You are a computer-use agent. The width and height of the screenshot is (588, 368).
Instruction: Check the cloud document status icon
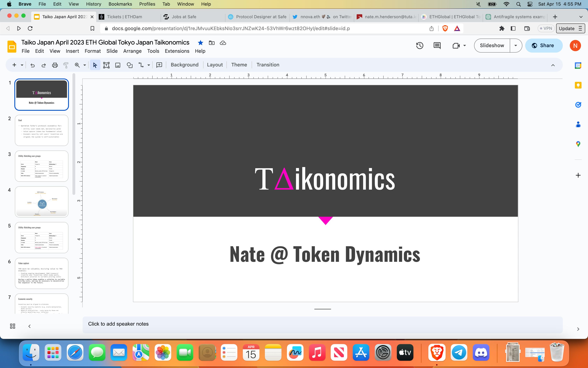(x=223, y=43)
